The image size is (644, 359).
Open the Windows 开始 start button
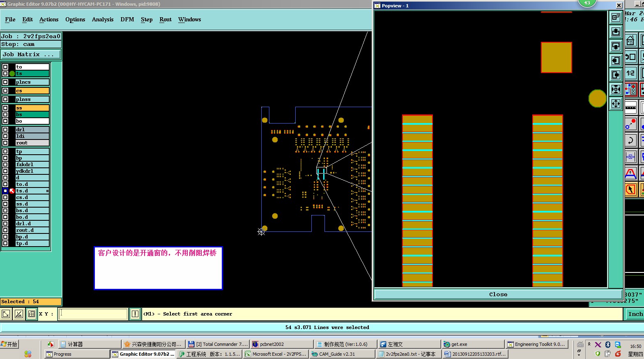10,344
